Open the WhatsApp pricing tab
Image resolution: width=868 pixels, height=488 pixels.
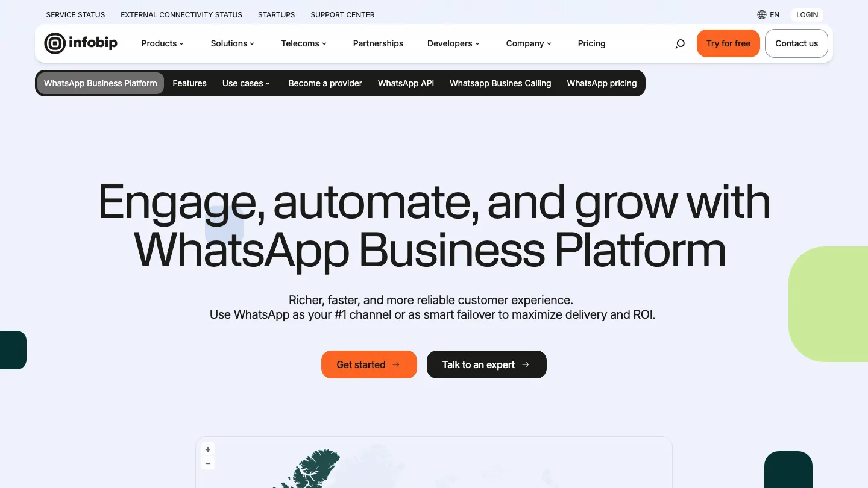pyautogui.click(x=602, y=83)
